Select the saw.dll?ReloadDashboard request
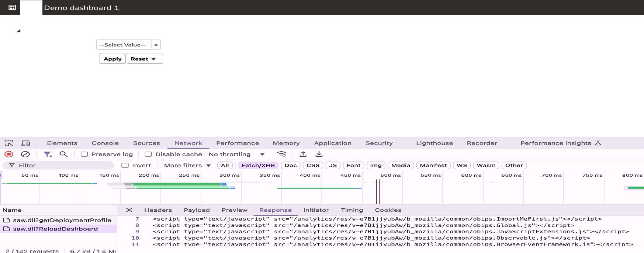644x253 pixels. (58, 229)
